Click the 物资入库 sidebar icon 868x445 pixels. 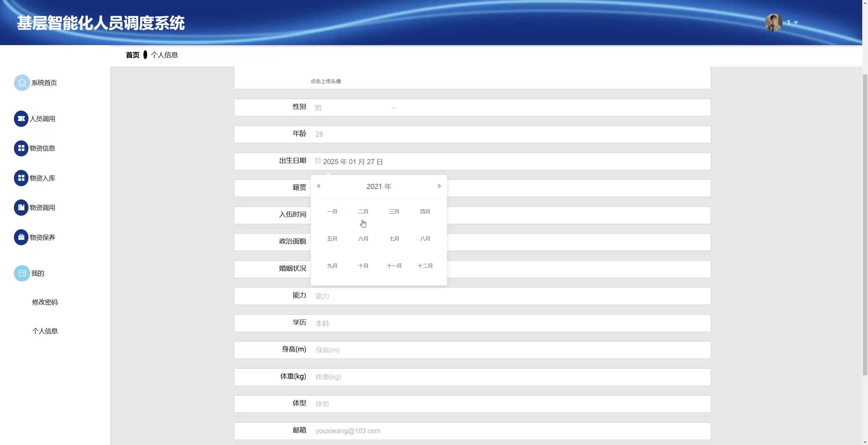(x=21, y=178)
